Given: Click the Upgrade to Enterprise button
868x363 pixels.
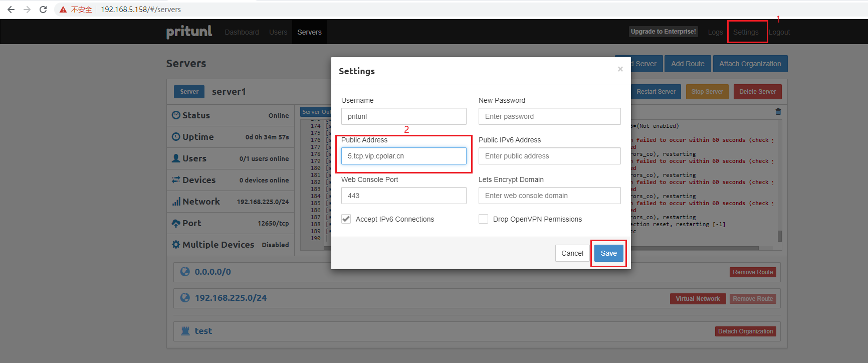Looking at the screenshot, I should (663, 32).
